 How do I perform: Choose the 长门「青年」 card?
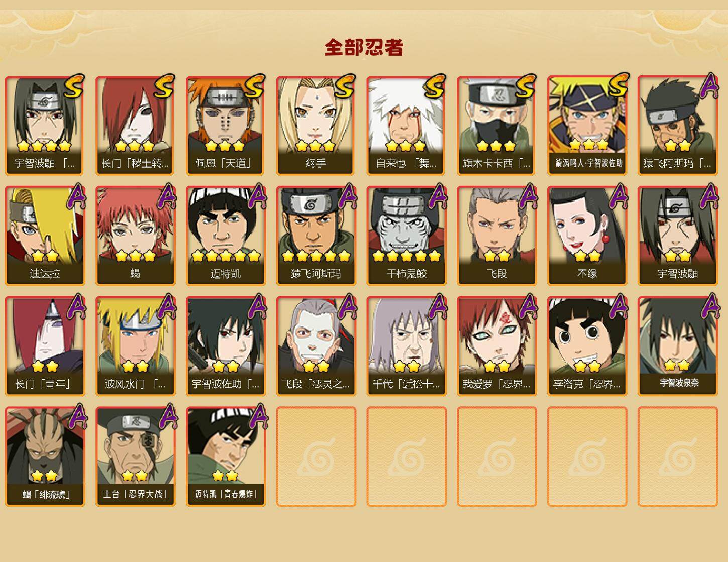45,346
